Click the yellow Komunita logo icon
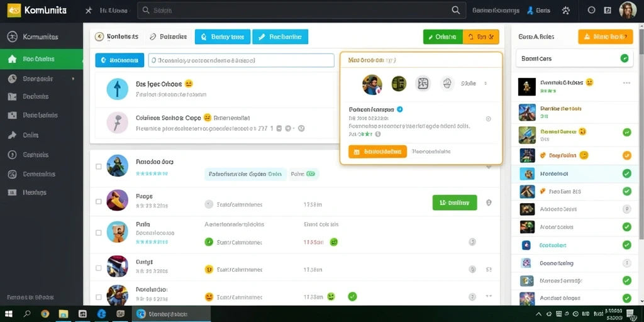The height and width of the screenshot is (322, 644). (x=14, y=10)
